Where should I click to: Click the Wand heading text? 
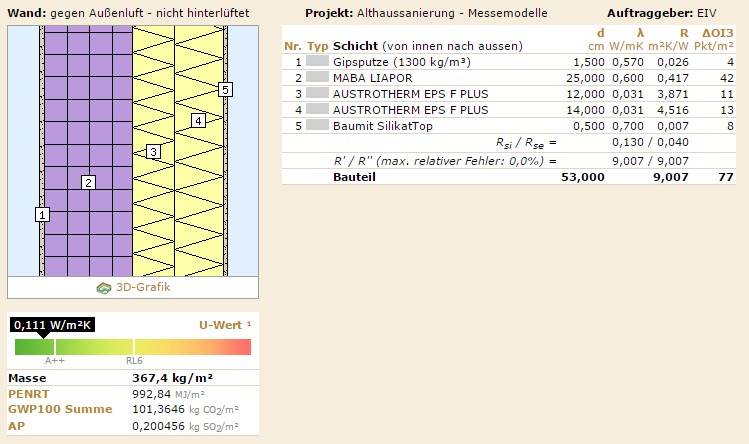[x=128, y=13]
